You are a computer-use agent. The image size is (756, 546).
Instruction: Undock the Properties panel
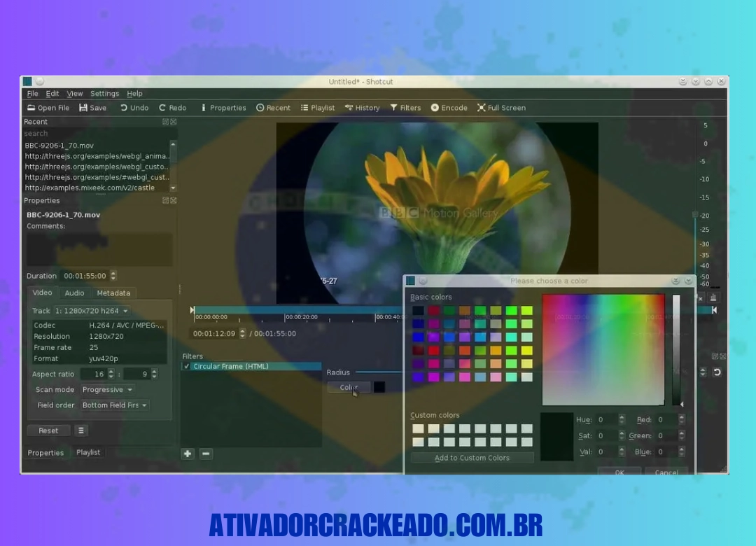[x=165, y=200]
